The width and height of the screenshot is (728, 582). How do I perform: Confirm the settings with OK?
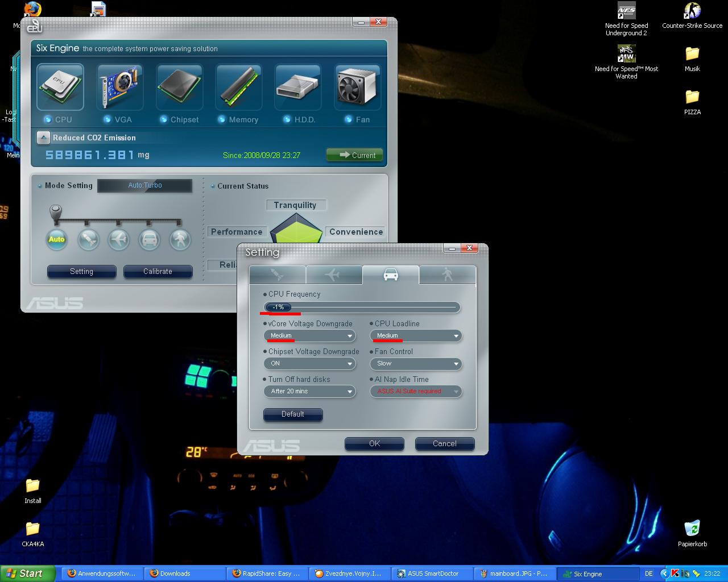point(374,443)
